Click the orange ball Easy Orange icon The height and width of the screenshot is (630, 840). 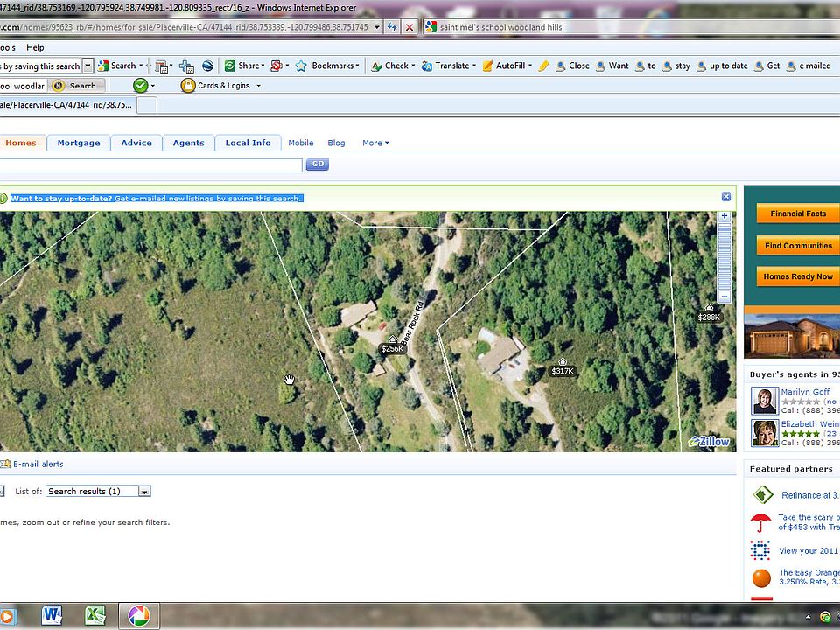point(761,578)
